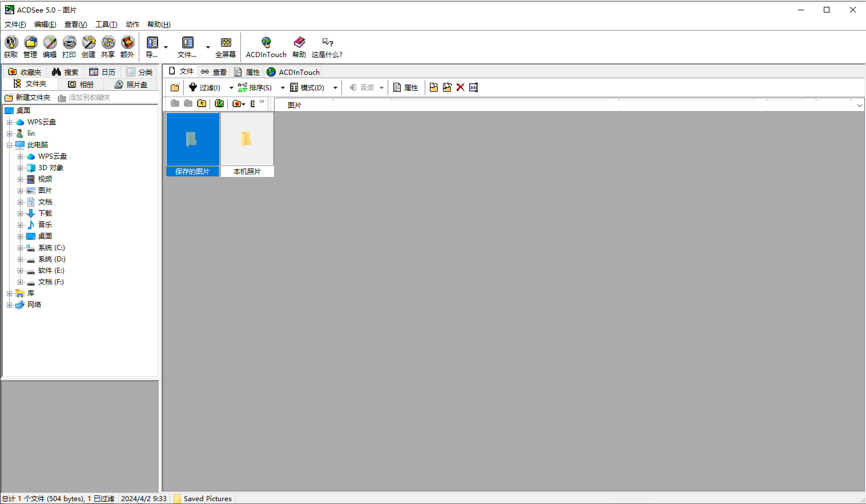This screenshot has height=504, width=866.
Task: Select 音乐 in the folder tree
Action: (x=45, y=225)
